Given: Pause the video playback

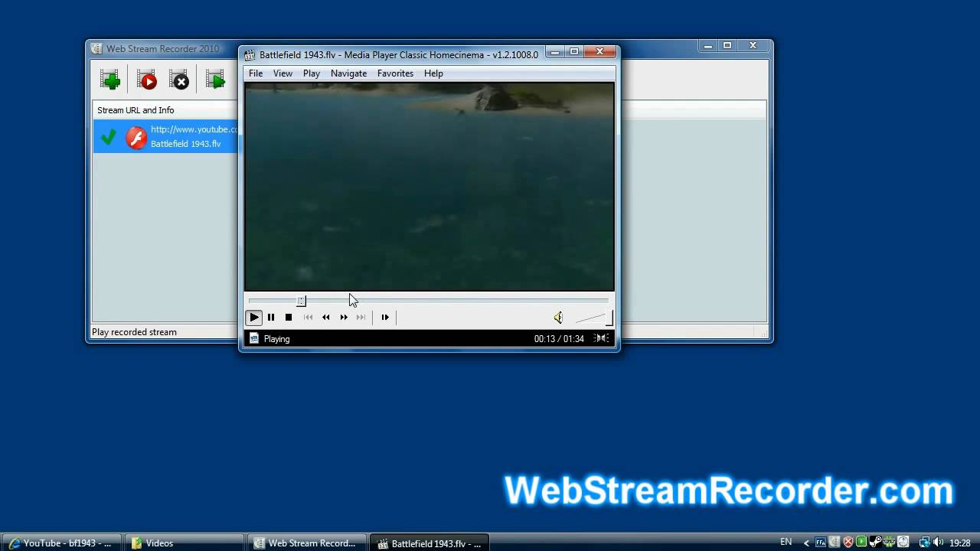Looking at the screenshot, I should [271, 317].
